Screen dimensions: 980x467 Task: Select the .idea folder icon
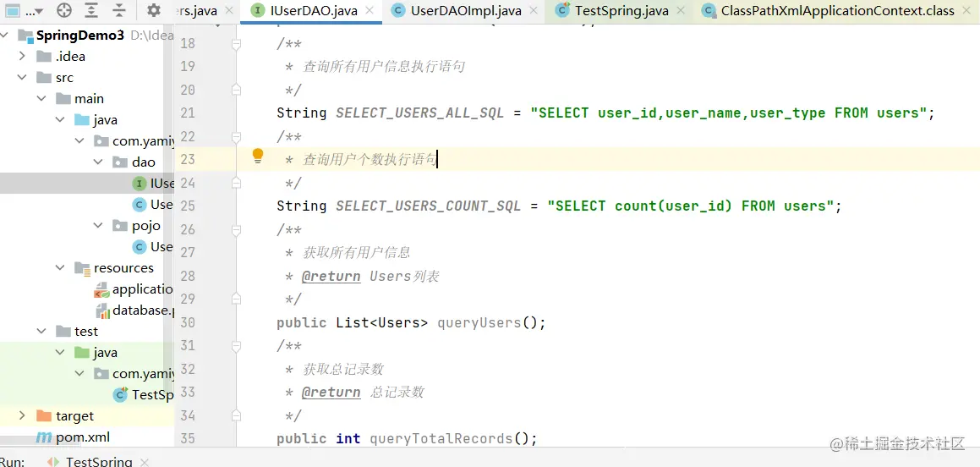tap(44, 57)
